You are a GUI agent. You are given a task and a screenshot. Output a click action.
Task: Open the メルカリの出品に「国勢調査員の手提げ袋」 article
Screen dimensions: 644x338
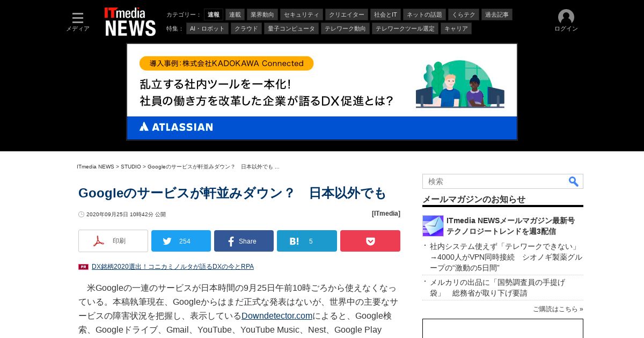click(497, 288)
